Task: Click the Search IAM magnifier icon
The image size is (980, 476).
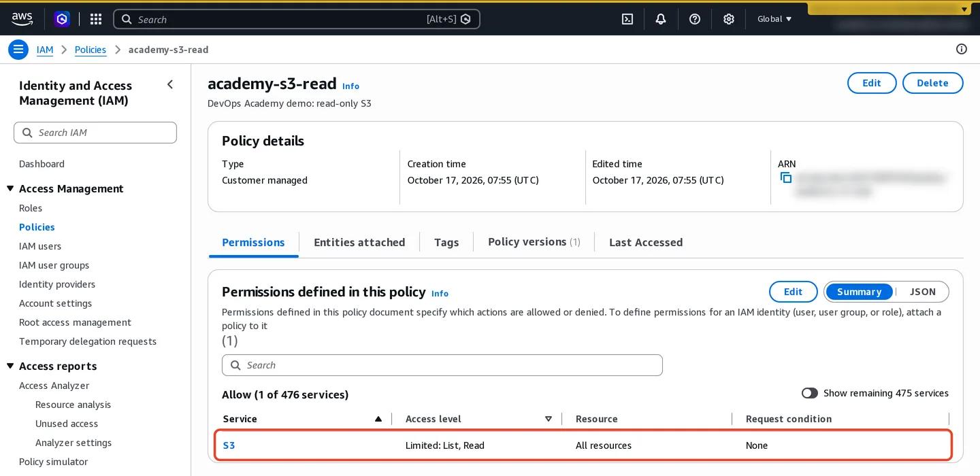Action: click(x=27, y=133)
